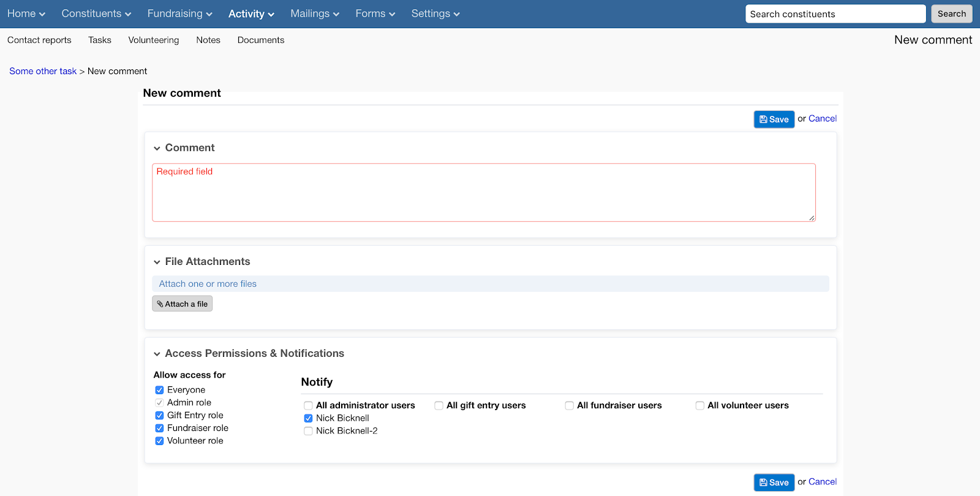Open the Home menu

point(26,13)
